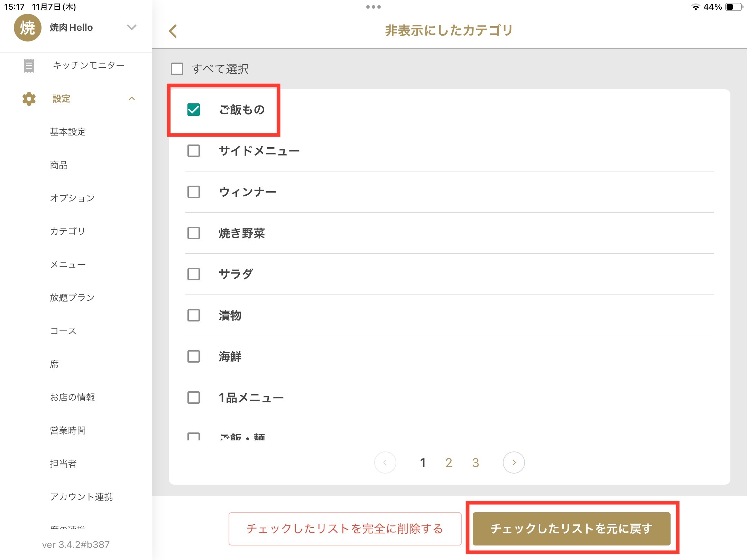This screenshot has width=747, height=560.
Task: Click the ご飯もの category name
Action: (x=242, y=110)
